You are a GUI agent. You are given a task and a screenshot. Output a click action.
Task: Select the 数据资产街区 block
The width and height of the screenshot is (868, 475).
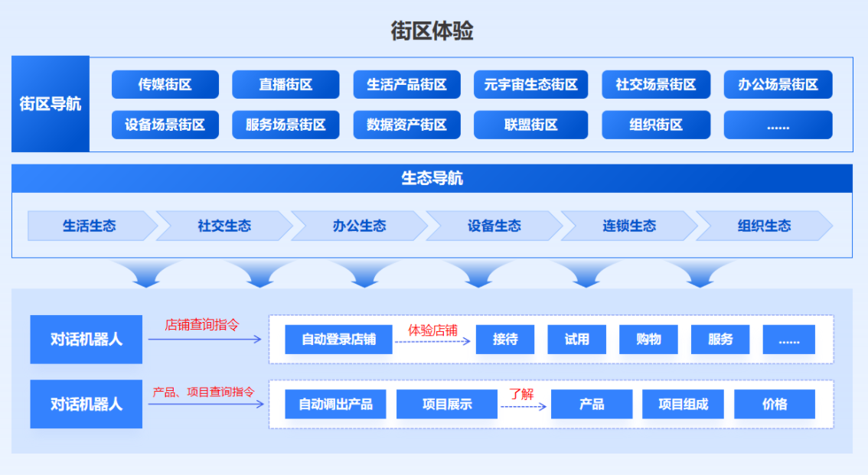[406, 125]
